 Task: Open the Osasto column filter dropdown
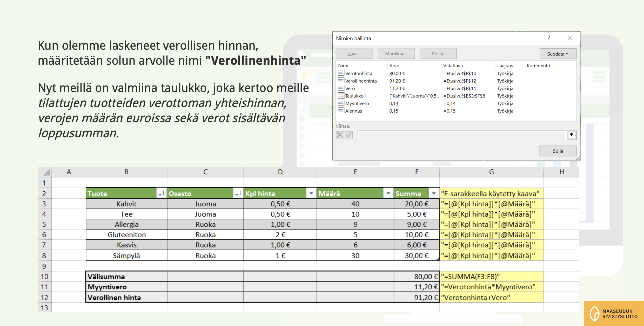tap(238, 193)
